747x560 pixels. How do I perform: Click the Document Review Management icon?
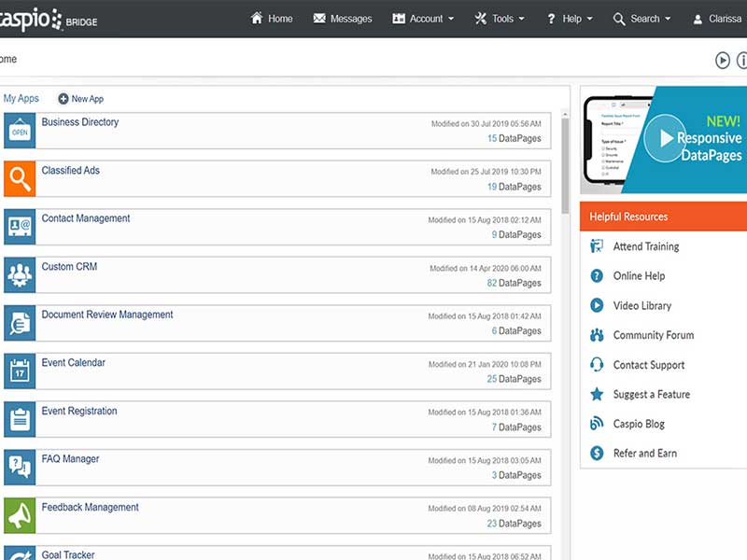pos(20,323)
